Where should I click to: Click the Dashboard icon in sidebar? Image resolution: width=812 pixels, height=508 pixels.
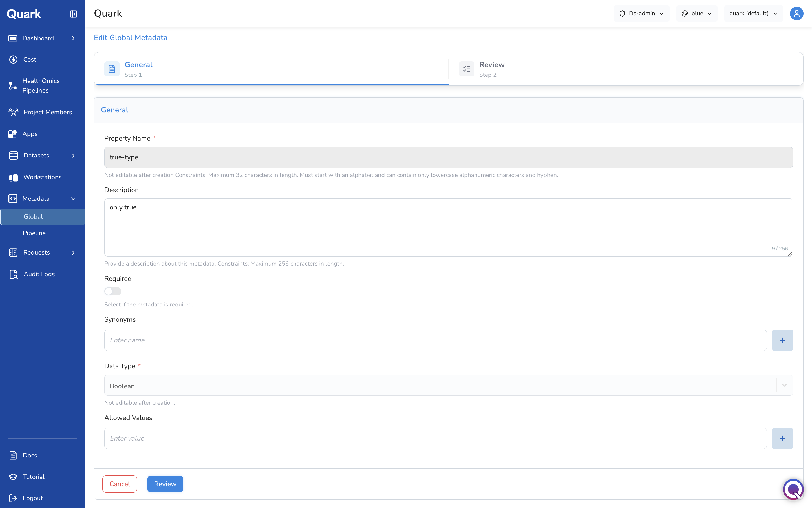13,38
